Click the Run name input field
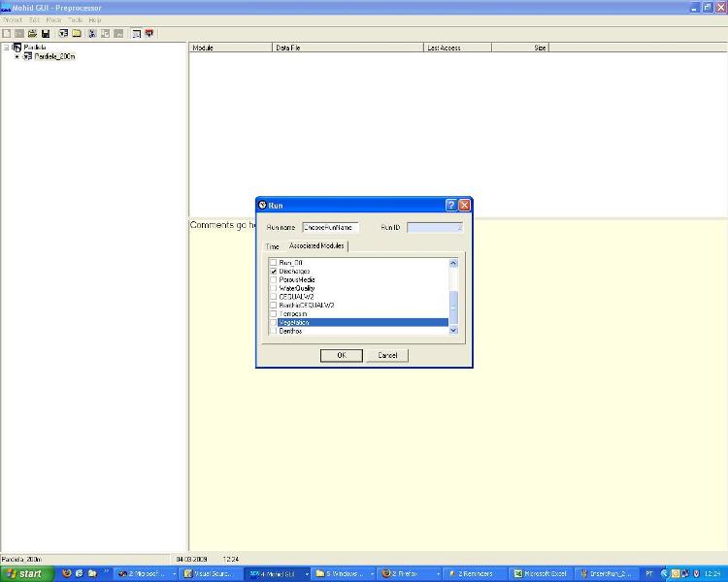728x582 pixels. pos(330,227)
